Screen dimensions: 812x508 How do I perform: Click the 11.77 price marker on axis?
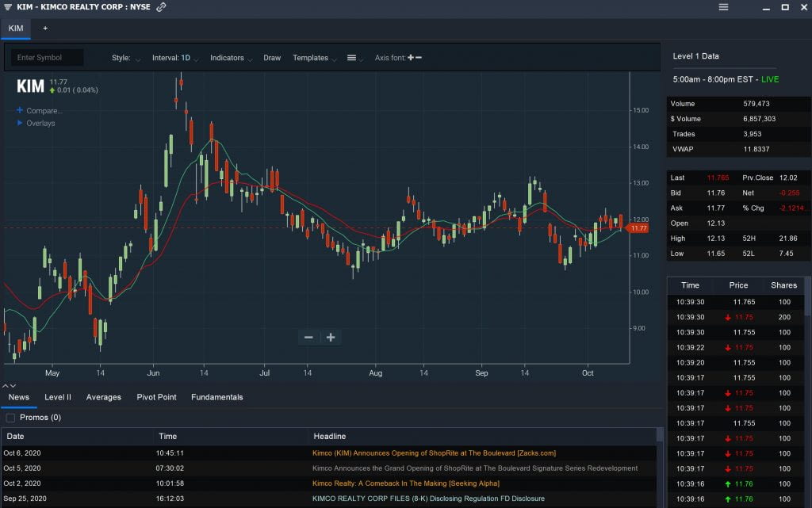point(638,228)
